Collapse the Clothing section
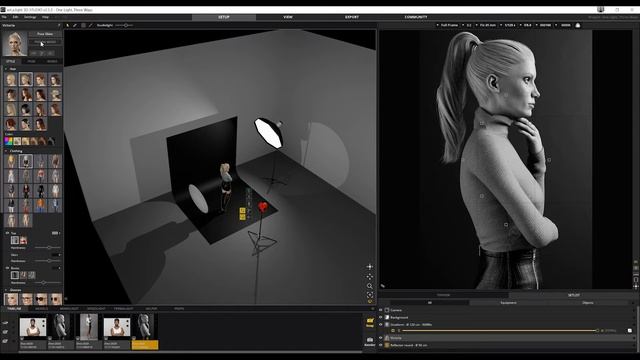Viewport: 640px width, 360px height. pos(6,151)
